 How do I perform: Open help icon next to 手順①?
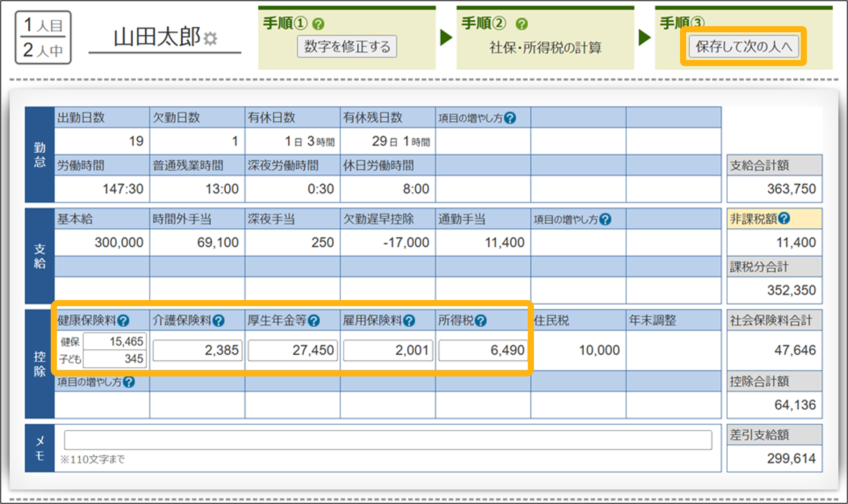pos(318,24)
